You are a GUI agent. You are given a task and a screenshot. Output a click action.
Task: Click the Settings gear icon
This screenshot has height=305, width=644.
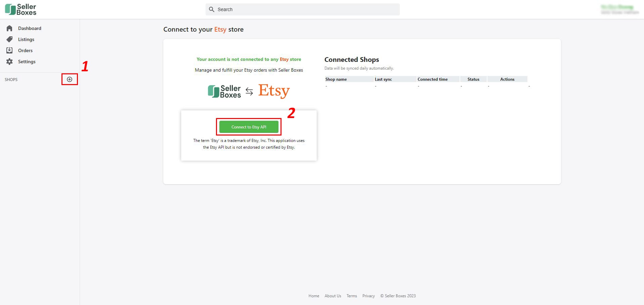click(10, 62)
